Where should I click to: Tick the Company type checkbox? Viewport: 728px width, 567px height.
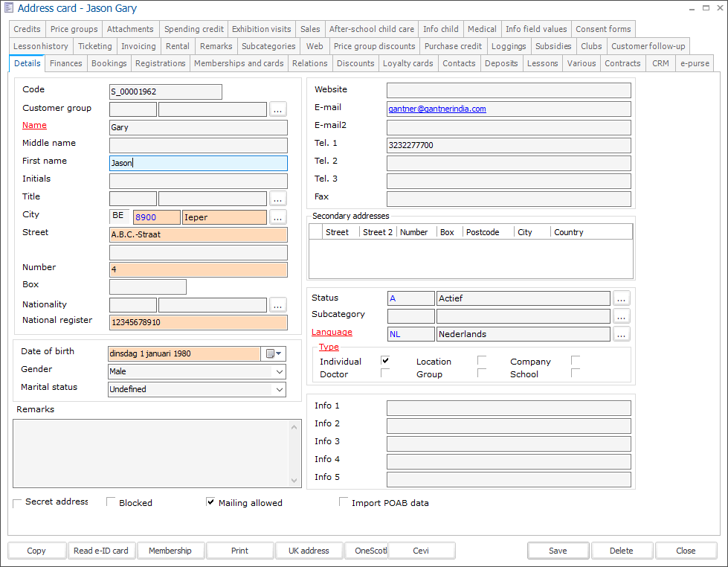point(575,361)
